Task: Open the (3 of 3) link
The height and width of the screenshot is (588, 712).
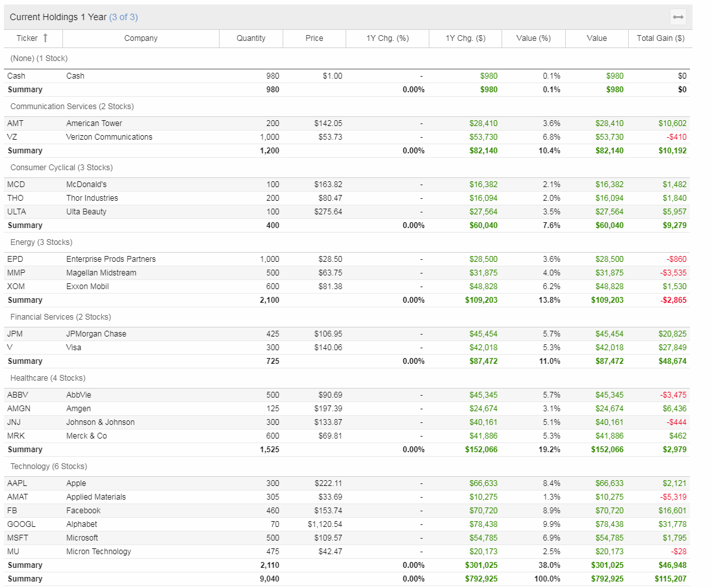Action: 123,17
